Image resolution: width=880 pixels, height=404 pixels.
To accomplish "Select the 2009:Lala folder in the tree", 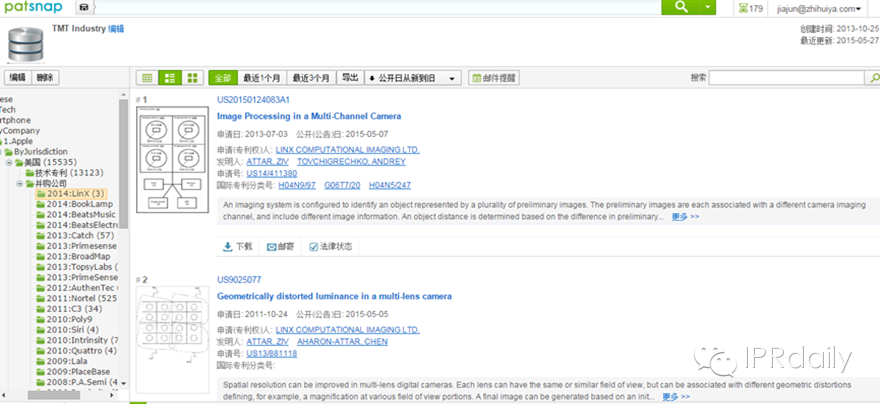I will [66, 361].
